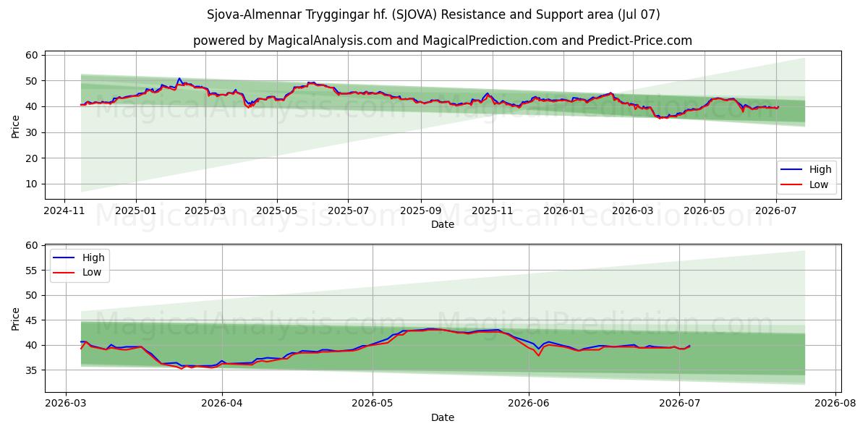Click the '2025-03' tick label

click(205, 210)
